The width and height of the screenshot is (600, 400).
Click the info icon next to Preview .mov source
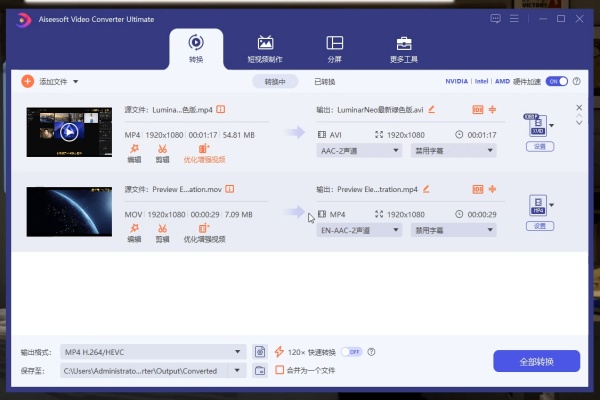pyautogui.click(x=231, y=188)
